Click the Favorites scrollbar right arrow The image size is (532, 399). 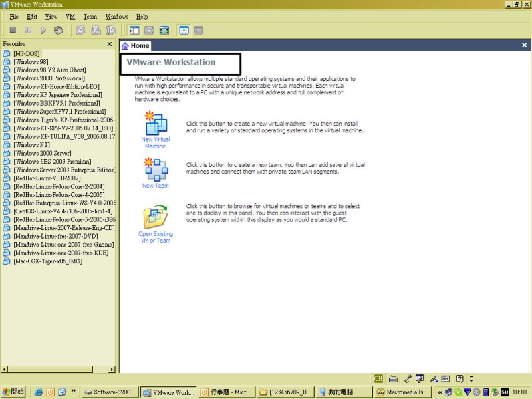pyautogui.click(x=112, y=369)
